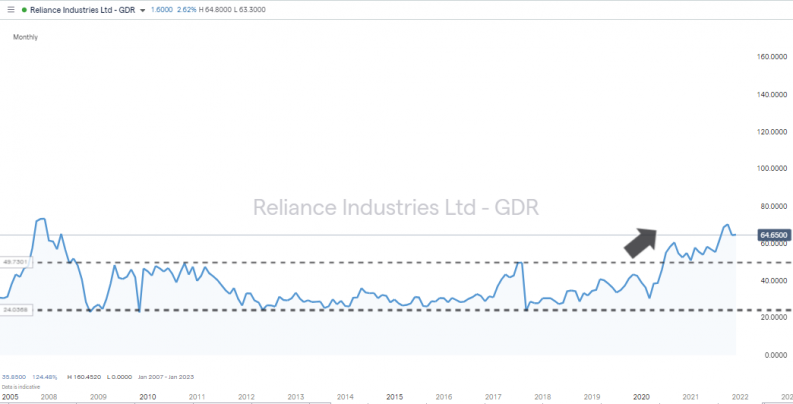This screenshot has height=404, width=793.
Task: Click the Jan 2007 - Jan 2023 date range
Action: coord(167,377)
